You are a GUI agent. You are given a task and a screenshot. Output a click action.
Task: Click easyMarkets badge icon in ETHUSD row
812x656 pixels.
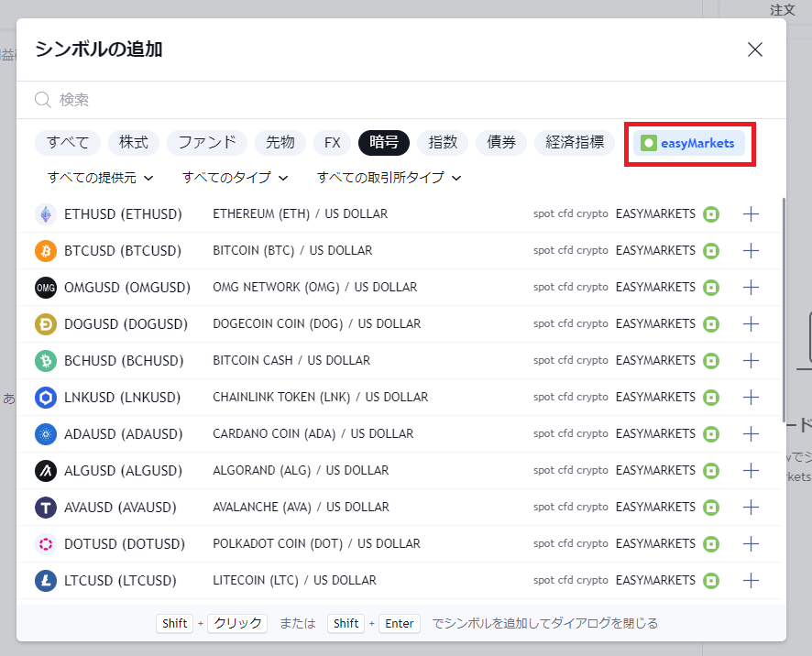click(711, 213)
